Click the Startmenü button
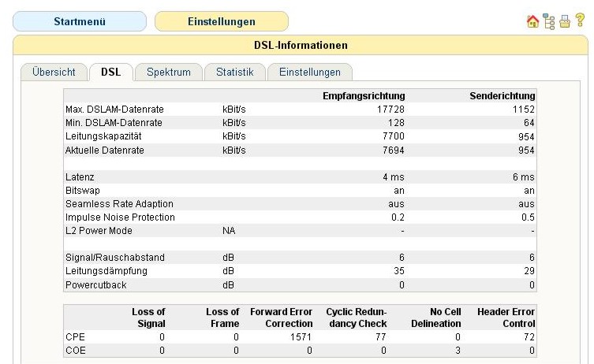The width and height of the screenshot is (594, 364). tap(80, 21)
